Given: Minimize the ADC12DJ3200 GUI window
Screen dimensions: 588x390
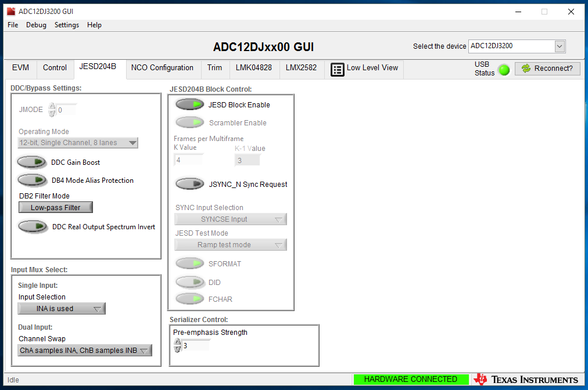Looking at the screenshot, I should (x=518, y=12).
